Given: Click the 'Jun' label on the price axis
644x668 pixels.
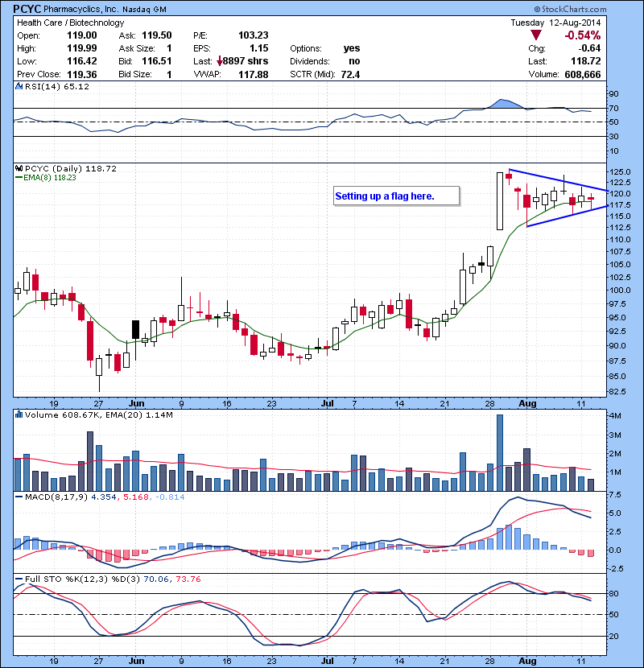Looking at the screenshot, I should [x=136, y=403].
